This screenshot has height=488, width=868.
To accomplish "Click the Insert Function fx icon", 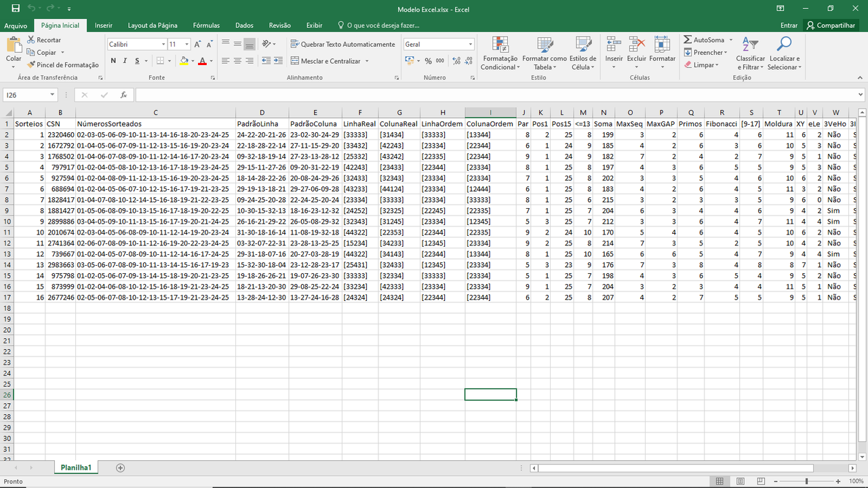I will click(123, 95).
